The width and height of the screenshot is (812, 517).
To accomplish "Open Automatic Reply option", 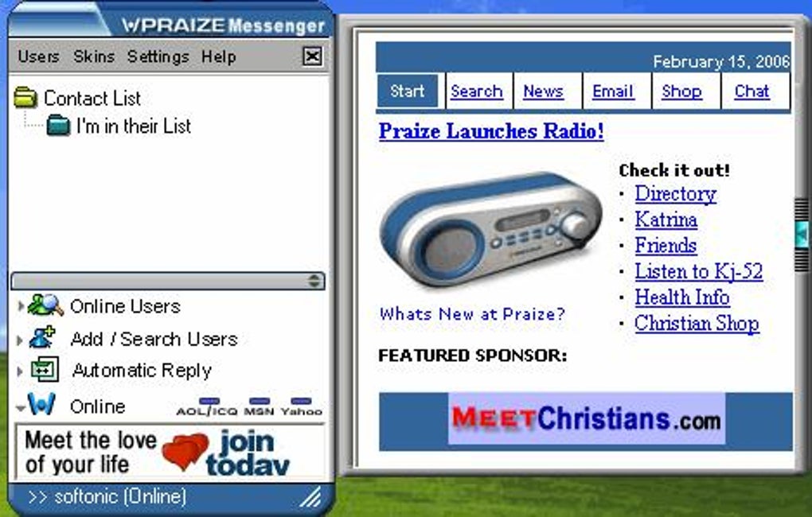I will tap(142, 371).
